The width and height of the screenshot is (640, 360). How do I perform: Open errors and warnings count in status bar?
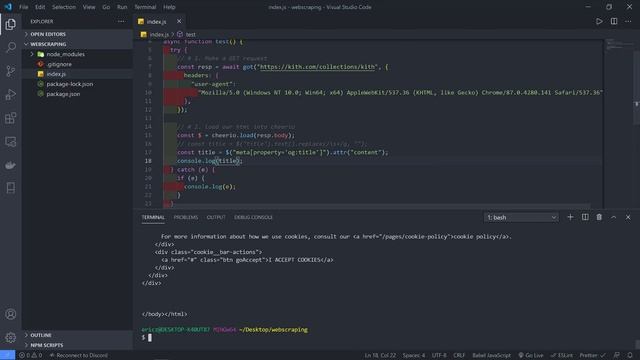pos(30,355)
